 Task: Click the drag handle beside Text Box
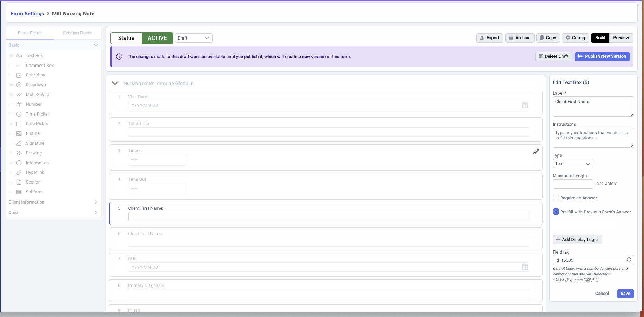(x=11, y=56)
